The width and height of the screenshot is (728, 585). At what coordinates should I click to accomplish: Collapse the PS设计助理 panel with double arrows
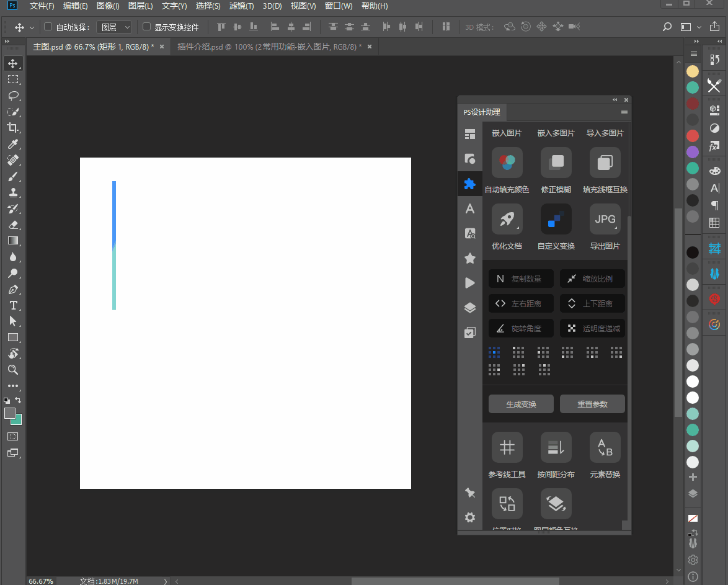[x=615, y=99]
